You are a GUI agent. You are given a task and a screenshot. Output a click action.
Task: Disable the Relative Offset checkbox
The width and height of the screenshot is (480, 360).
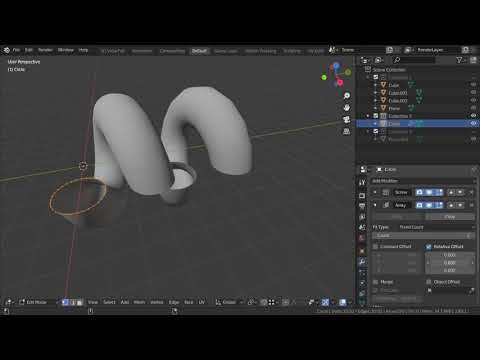429,247
